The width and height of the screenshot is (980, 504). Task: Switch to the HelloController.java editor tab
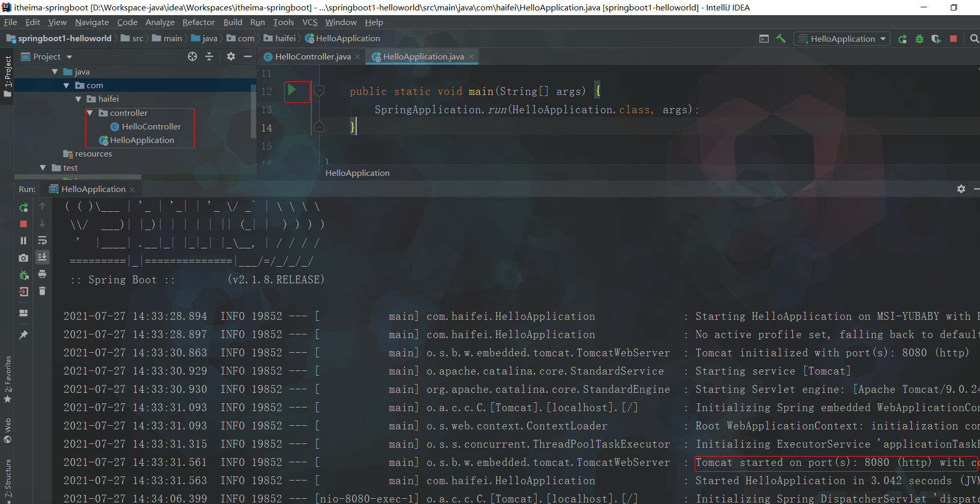[x=312, y=56]
